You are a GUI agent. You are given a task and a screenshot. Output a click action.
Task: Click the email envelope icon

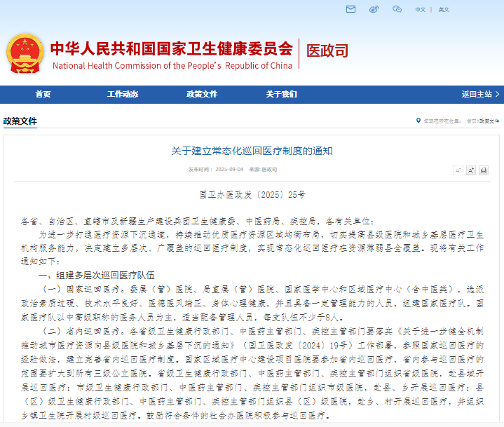(351, 9)
